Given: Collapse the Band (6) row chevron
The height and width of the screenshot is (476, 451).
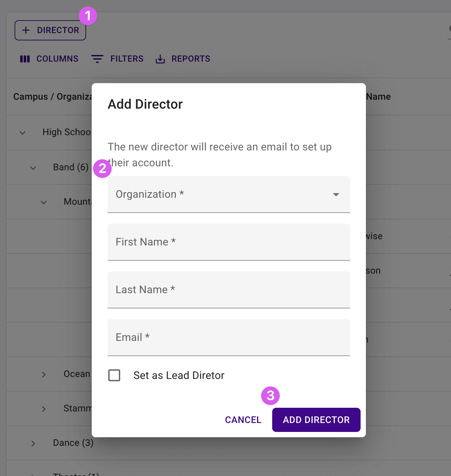Looking at the screenshot, I should click(x=33, y=168).
